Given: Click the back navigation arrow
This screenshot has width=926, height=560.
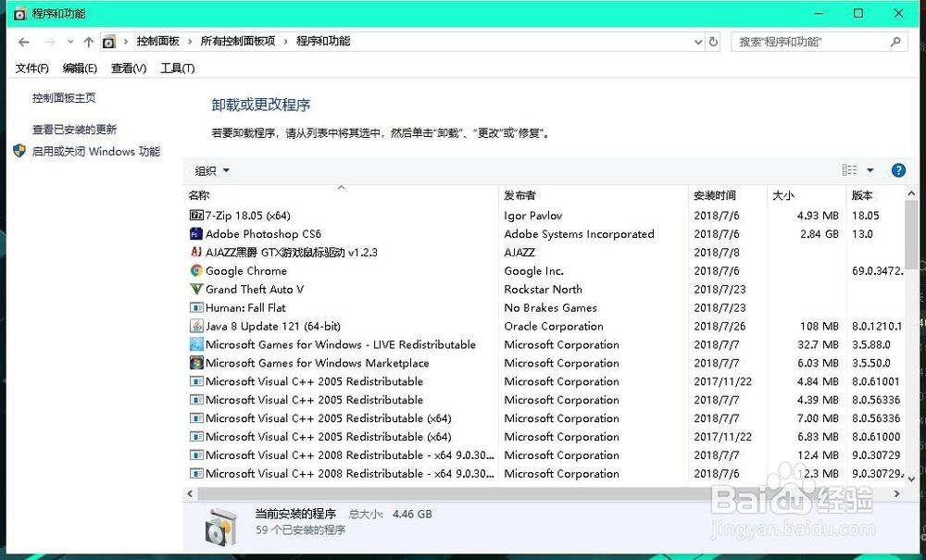Looking at the screenshot, I should 24,41.
